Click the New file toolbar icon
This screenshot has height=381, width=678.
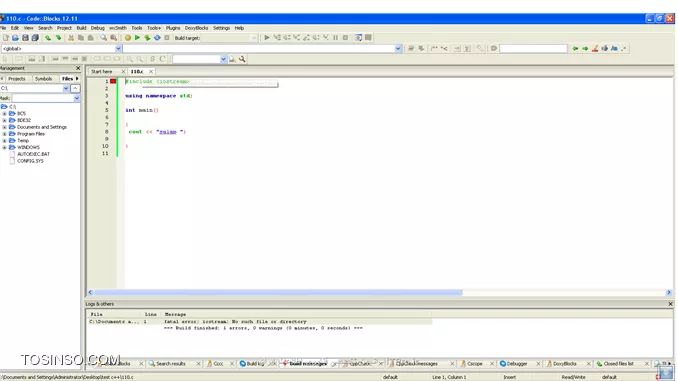click(6, 38)
